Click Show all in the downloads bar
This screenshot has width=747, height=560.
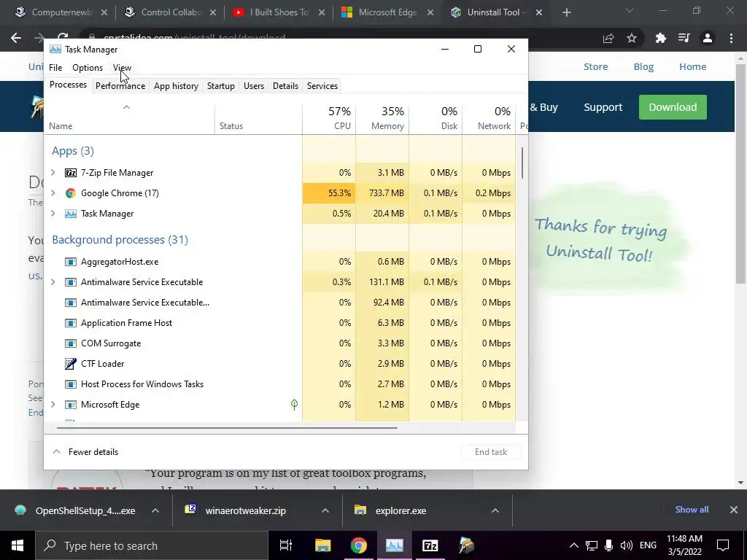pyautogui.click(x=692, y=510)
